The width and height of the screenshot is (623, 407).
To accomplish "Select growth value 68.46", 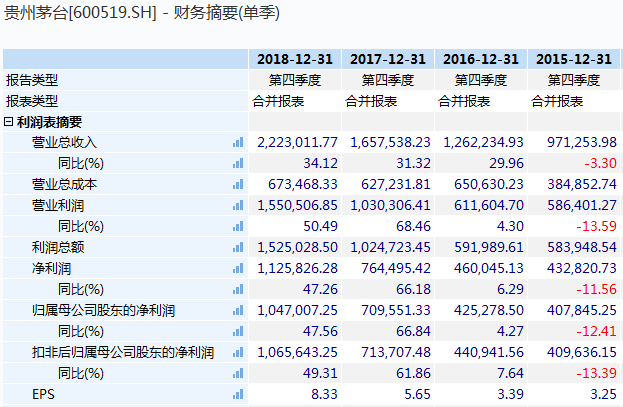I will [413, 227].
